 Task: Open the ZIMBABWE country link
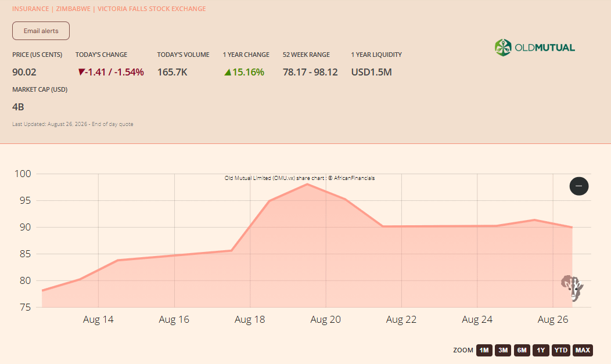pyautogui.click(x=73, y=9)
